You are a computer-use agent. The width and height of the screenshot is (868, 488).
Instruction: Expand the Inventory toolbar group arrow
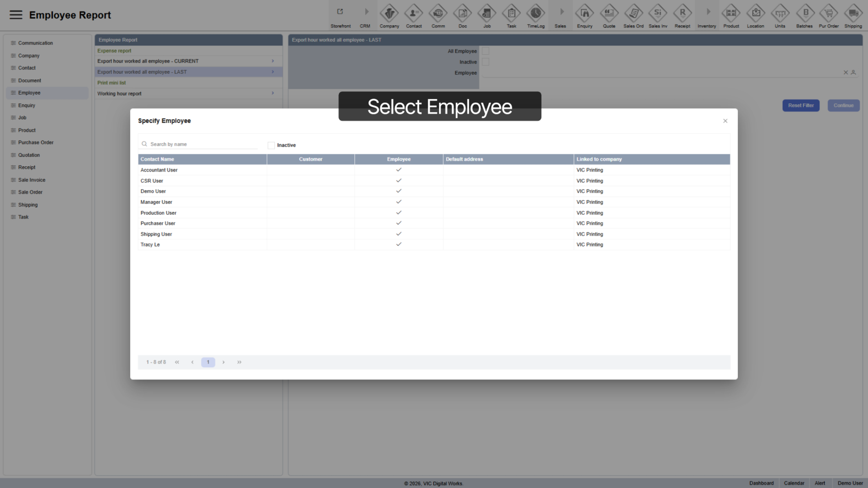coord(708,12)
